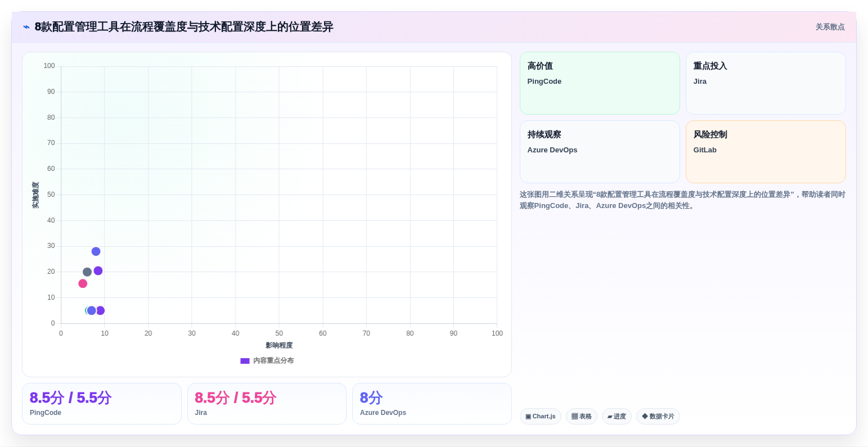Viewport: 868px width, 447px height.
Task: Click the purple scatter point near 20 on the y-axis
Action: click(98, 271)
